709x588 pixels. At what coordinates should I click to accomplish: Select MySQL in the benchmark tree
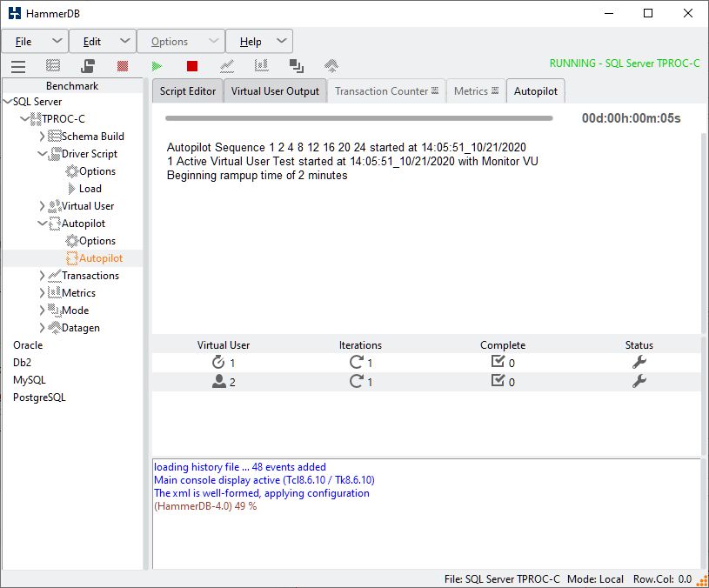point(30,380)
